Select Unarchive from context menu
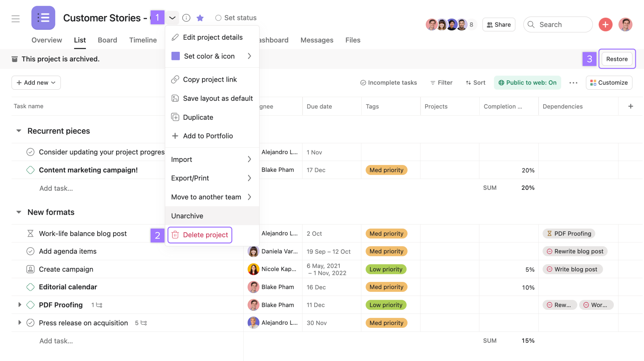 187,216
